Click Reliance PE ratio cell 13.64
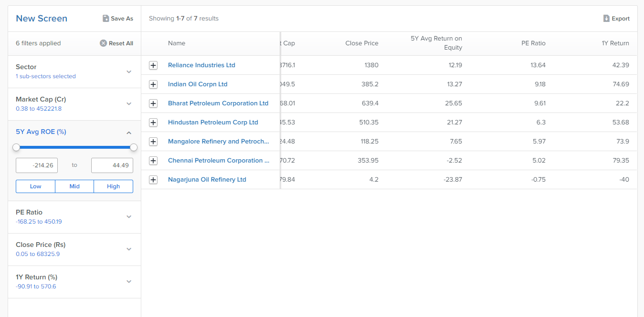This screenshot has height=317, width=644. pos(538,65)
